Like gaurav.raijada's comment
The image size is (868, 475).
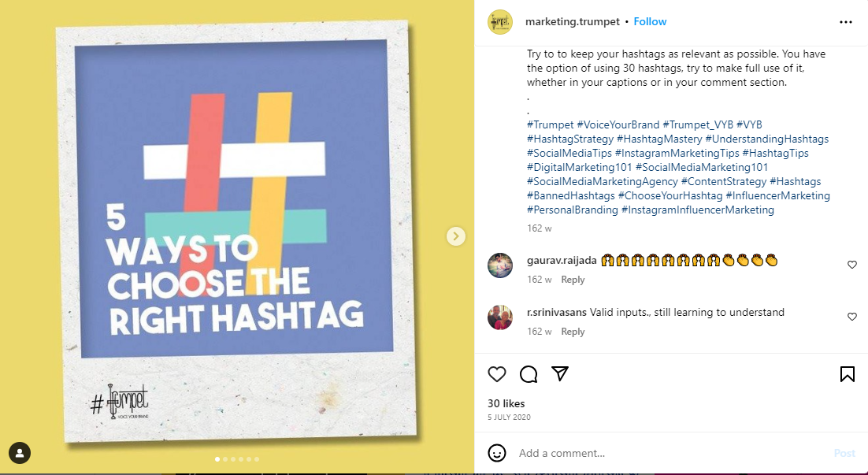click(x=851, y=265)
